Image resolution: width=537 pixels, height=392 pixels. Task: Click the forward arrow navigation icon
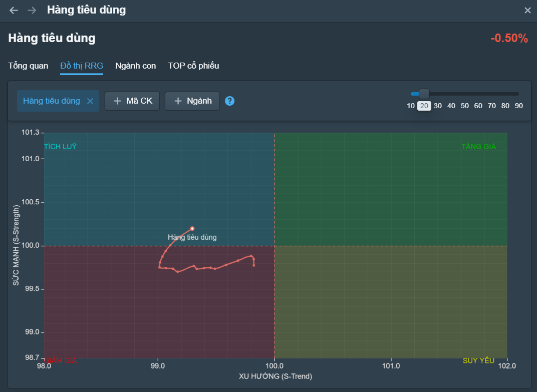[32, 11]
